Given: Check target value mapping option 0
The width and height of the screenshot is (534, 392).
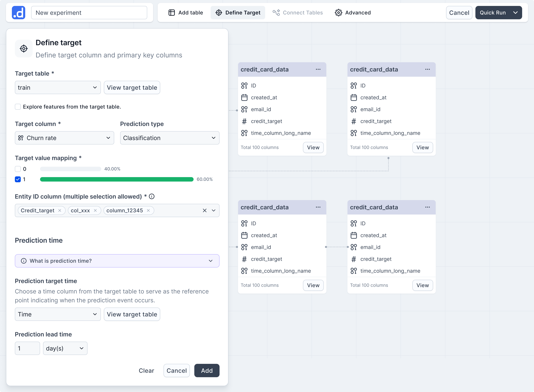Looking at the screenshot, I should tap(18, 169).
